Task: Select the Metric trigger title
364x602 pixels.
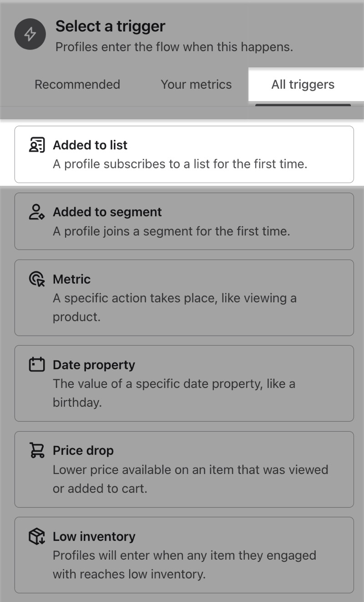Action: [72, 279]
